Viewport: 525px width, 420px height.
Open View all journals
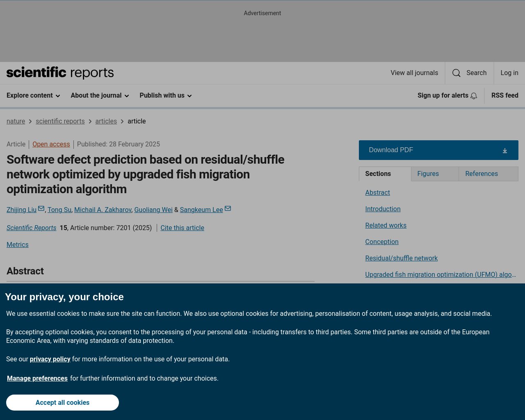pos(414,73)
